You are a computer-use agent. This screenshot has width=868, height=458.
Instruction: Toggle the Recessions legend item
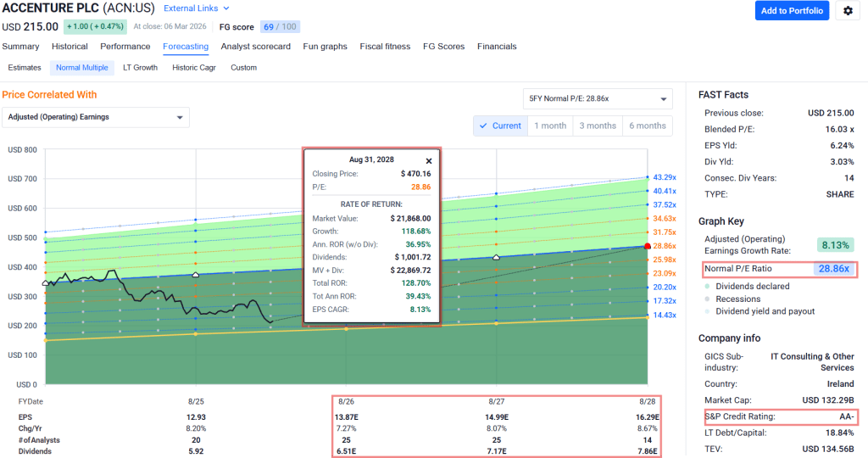coord(708,299)
